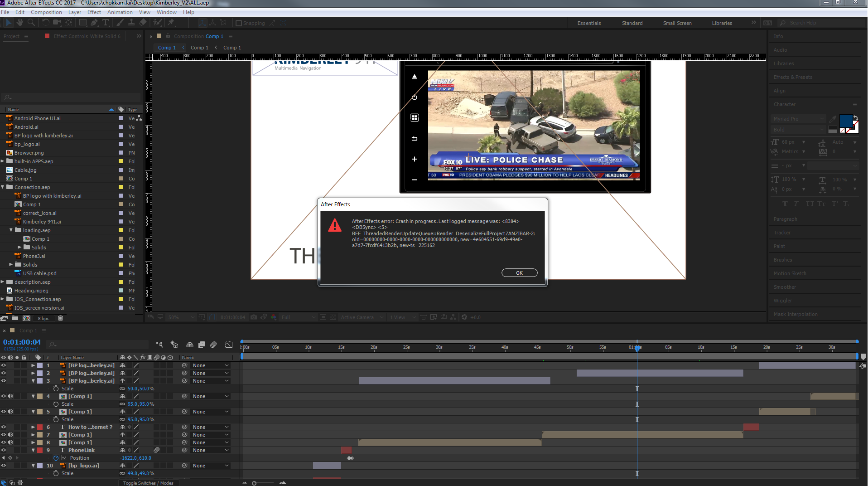Collapse layer 3 BP log...berley.ai properties

click(33, 381)
